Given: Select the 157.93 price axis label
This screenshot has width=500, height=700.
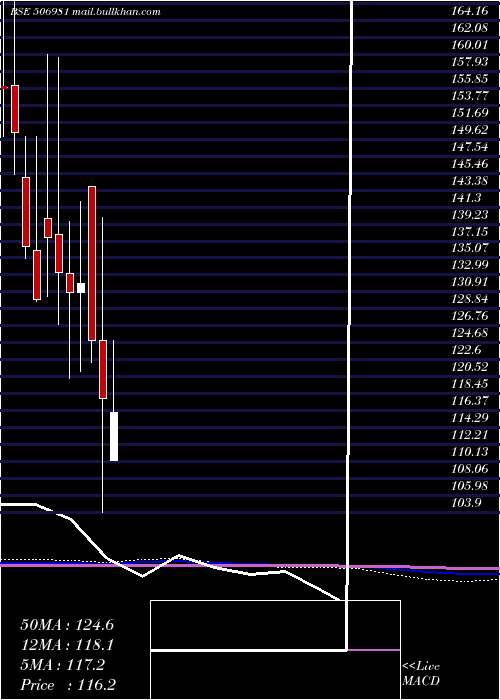Looking at the screenshot, I should click(x=469, y=62).
